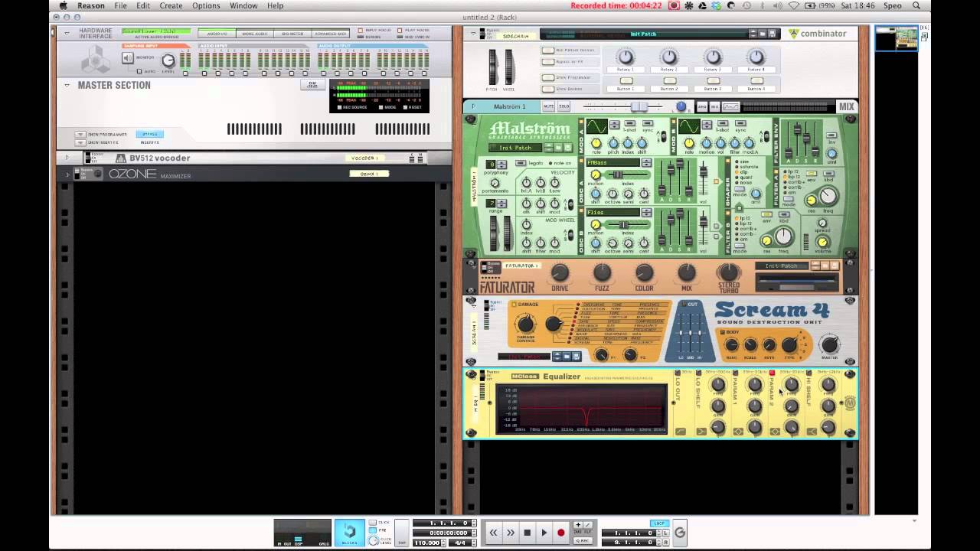Viewport: 980px width, 551px height.
Task: Toggle the Malström legato button
Action: coord(521,163)
